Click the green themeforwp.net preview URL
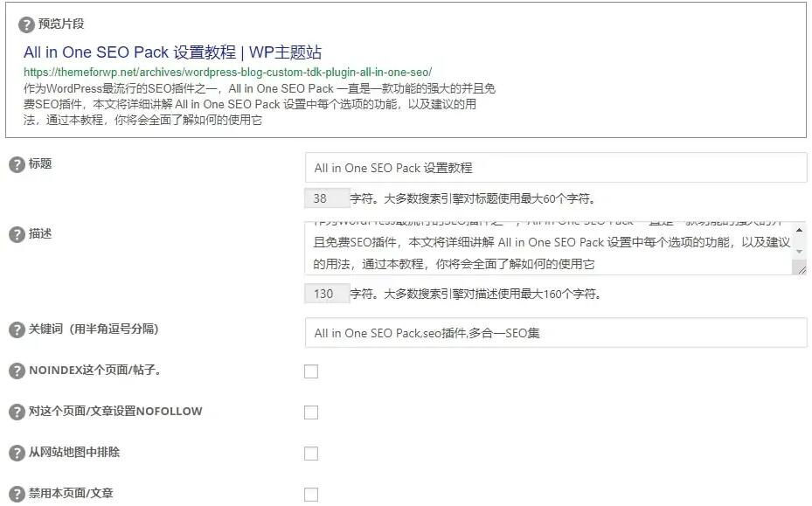 227,72
